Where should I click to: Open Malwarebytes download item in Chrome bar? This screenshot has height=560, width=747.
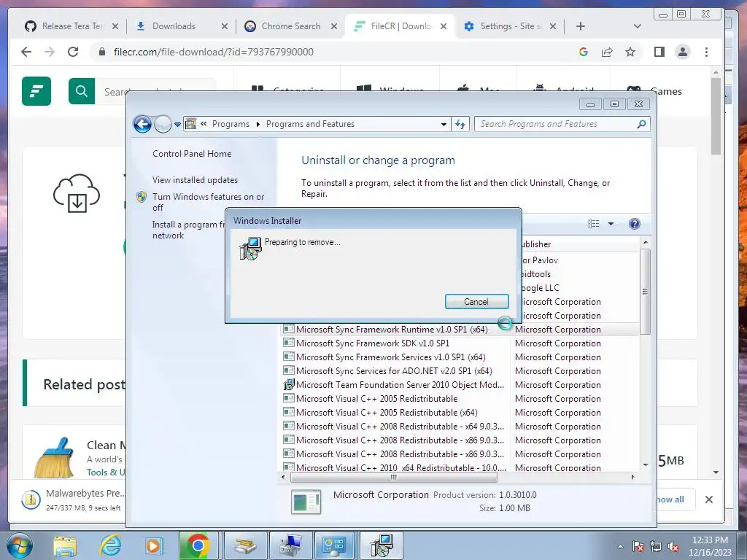73,499
